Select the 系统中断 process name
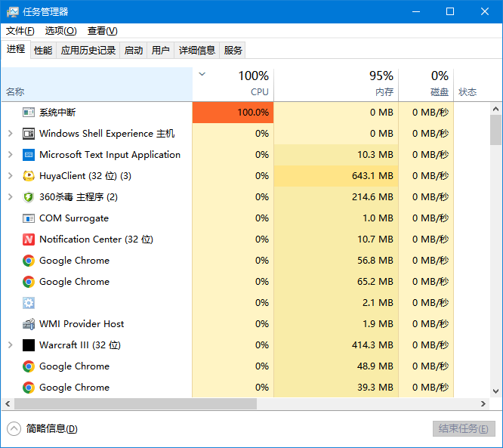The height and width of the screenshot is (448, 503). coord(57,113)
